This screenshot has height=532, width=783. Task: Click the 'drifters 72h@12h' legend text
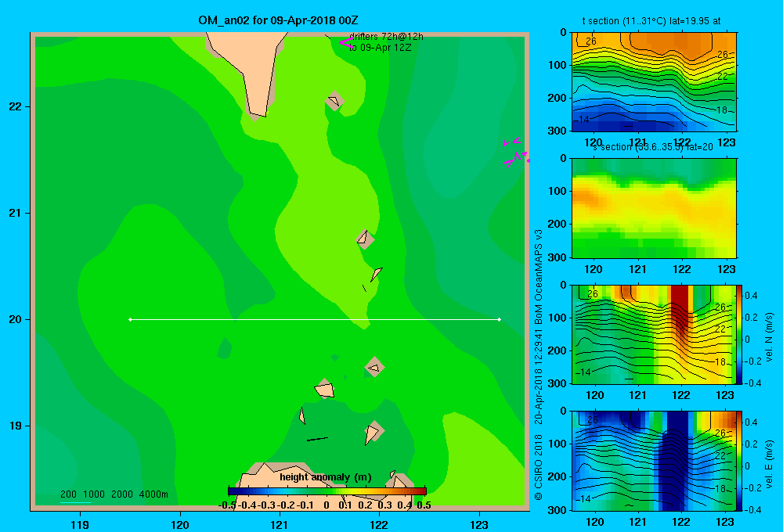coord(386,37)
